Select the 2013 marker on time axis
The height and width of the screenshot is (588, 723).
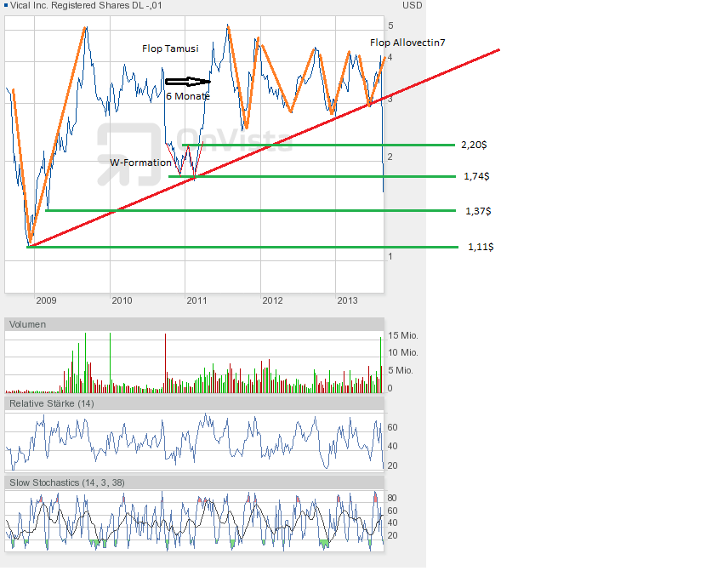tap(347, 300)
